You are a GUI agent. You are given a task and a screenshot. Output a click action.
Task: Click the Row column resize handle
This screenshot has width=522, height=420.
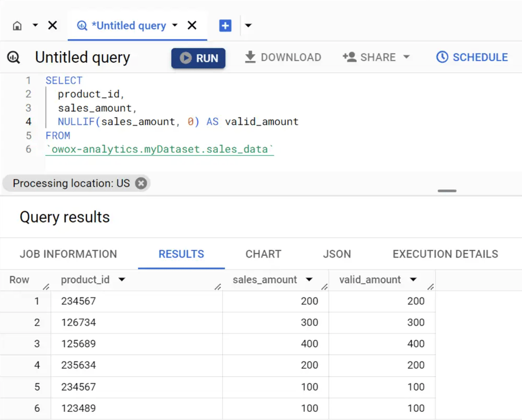click(x=47, y=287)
